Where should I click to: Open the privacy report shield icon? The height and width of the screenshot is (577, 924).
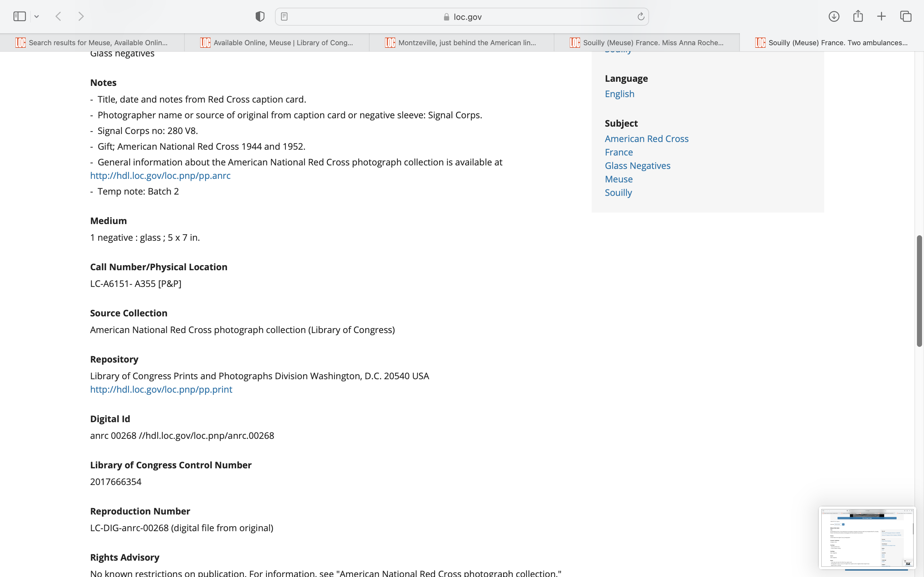click(x=260, y=16)
